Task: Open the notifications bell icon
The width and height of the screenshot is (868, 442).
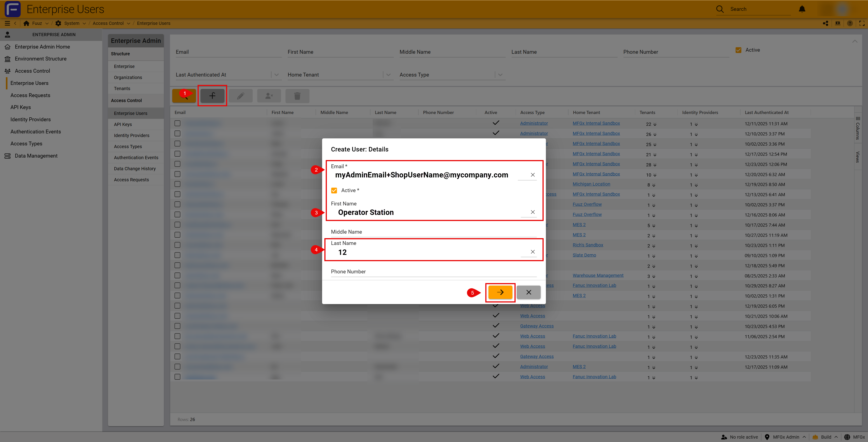Action: (802, 9)
